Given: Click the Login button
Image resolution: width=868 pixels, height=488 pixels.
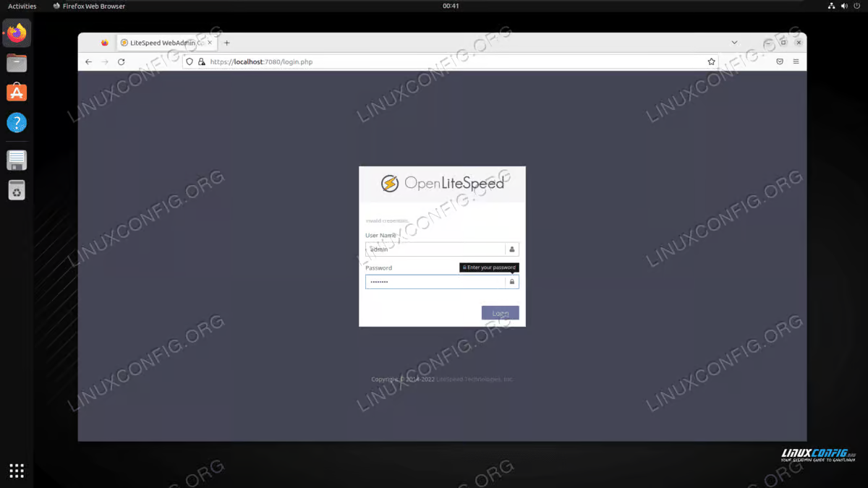Looking at the screenshot, I should pyautogui.click(x=500, y=313).
